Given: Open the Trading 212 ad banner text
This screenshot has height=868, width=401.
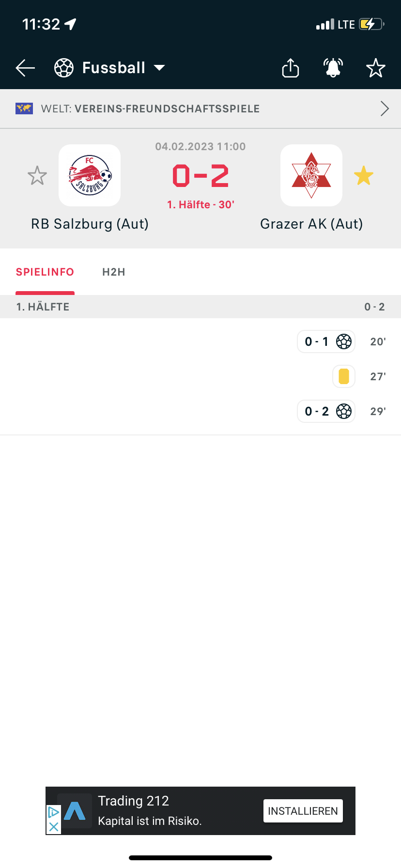Looking at the screenshot, I should point(134,801).
